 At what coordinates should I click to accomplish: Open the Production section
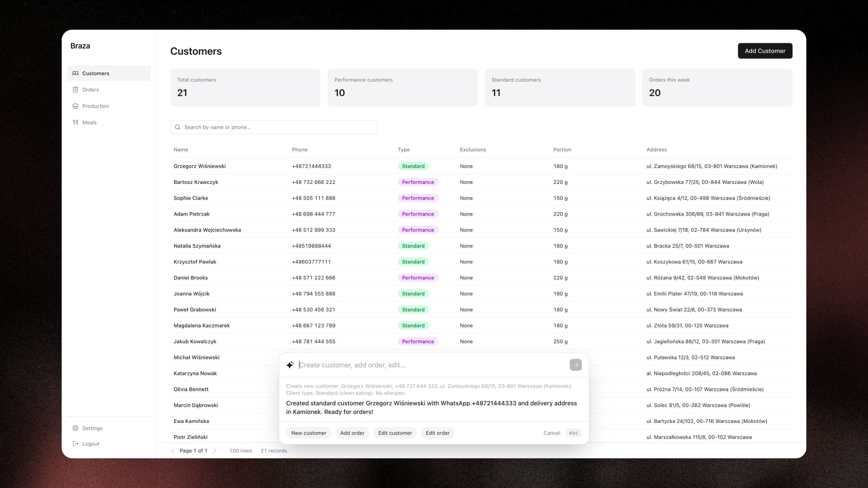click(109, 106)
